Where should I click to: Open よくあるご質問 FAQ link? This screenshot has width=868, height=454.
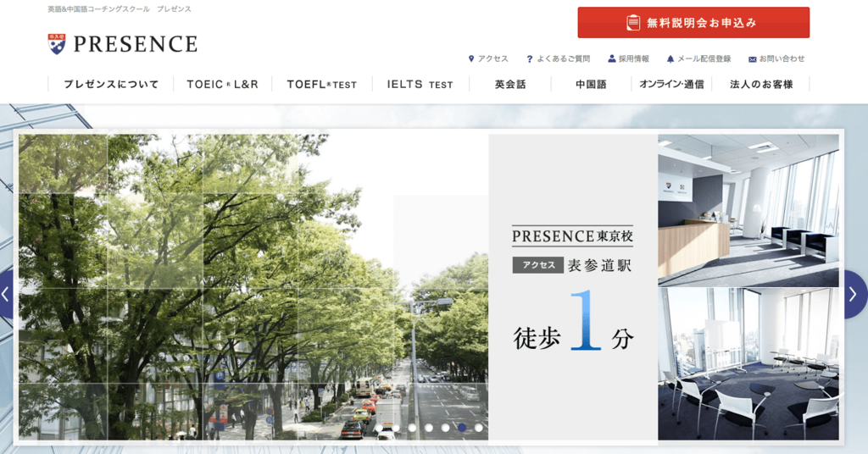(558, 58)
